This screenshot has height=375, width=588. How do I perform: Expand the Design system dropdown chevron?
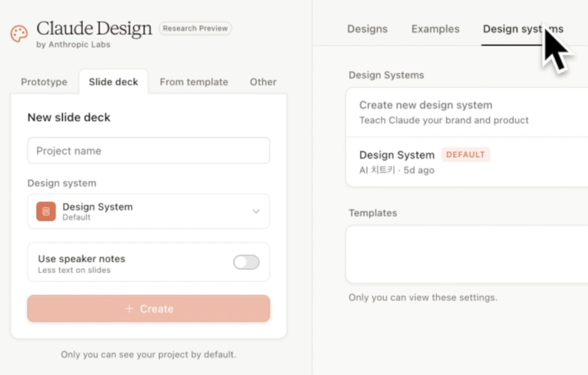click(256, 211)
